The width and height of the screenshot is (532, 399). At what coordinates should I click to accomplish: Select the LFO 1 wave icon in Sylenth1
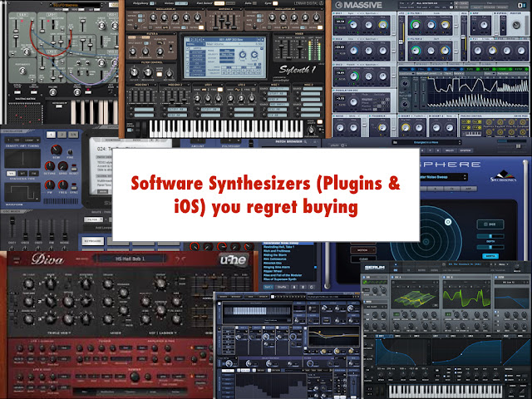coord(204,89)
